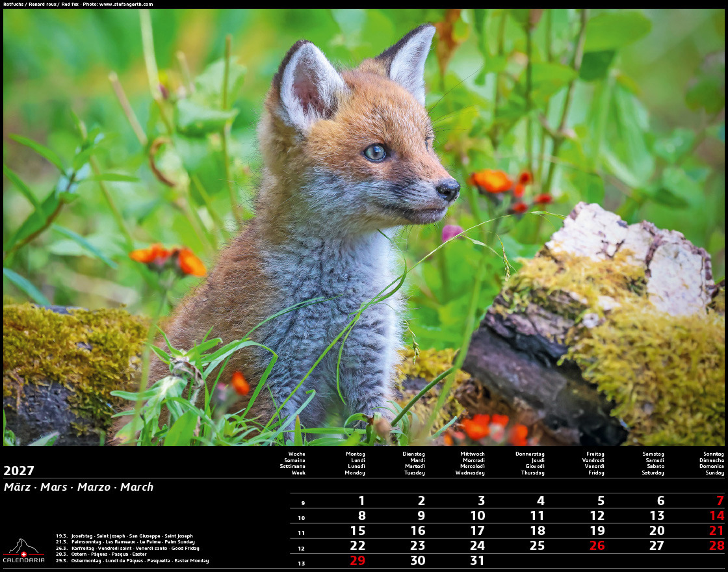
Task: Click the Calendaria mountain logo
Action: [23, 551]
